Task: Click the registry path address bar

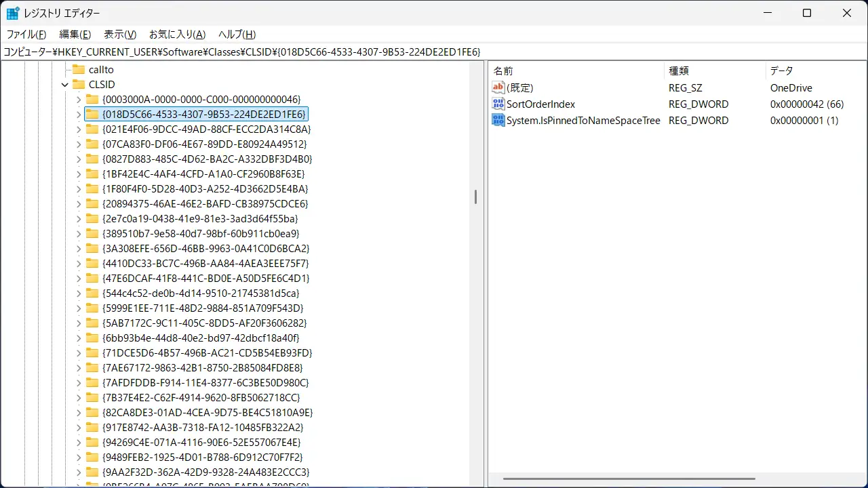Action: pyautogui.click(x=434, y=52)
